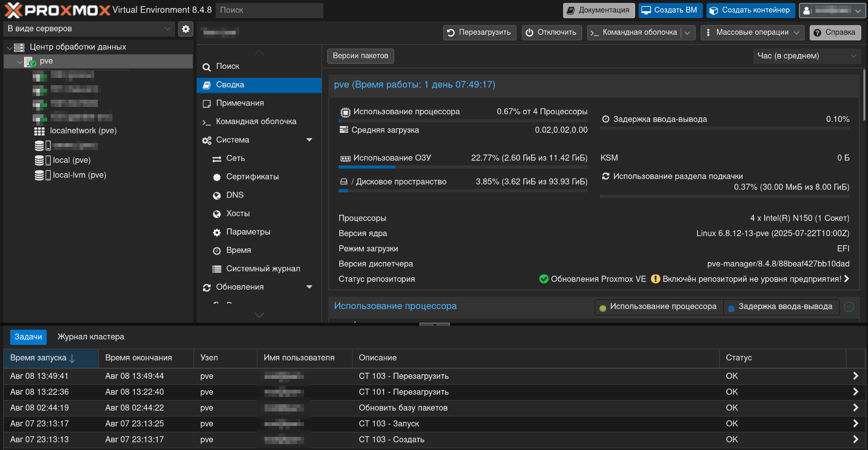Image resolution: width=868 pixels, height=450 pixels.
Task: Click the RAM usage progress bar
Action: pos(463,167)
